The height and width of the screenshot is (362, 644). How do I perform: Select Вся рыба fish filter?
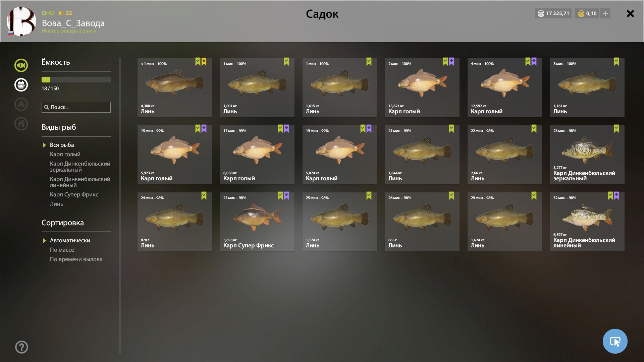(x=62, y=145)
